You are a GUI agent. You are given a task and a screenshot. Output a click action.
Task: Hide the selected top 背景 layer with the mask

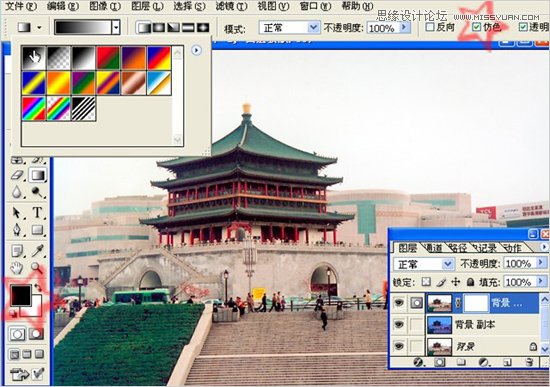(399, 303)
